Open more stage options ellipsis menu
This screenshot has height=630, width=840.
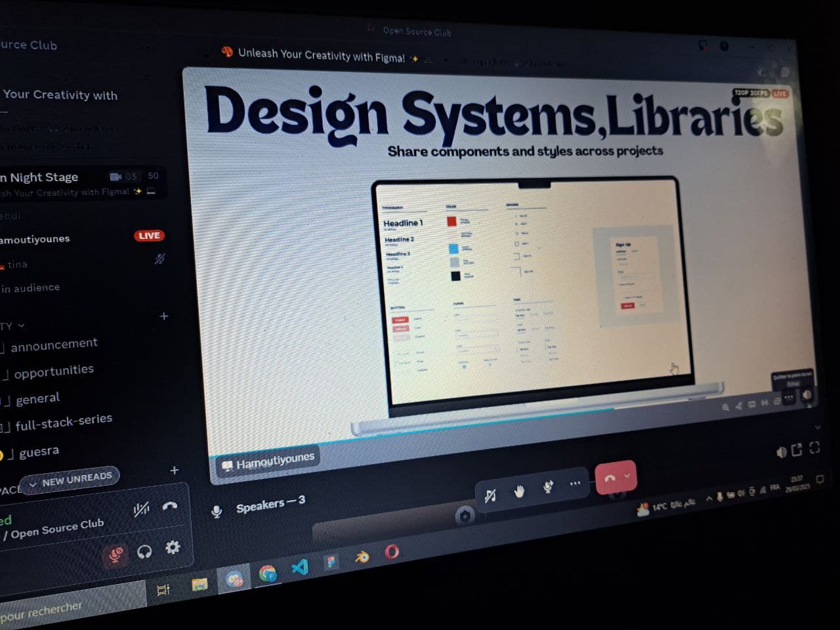(575, 484)
